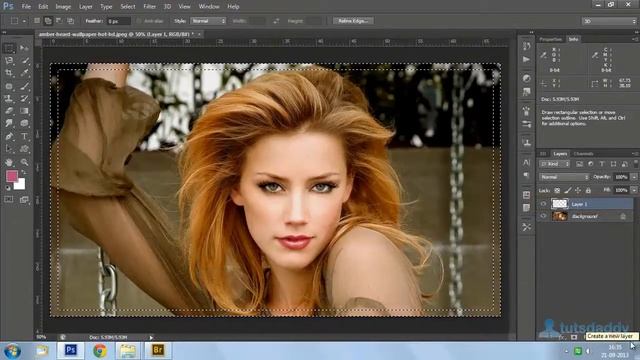This screenshot has width=640, height=360.
Task: Select the Brush tool
Action: (24, 86)
